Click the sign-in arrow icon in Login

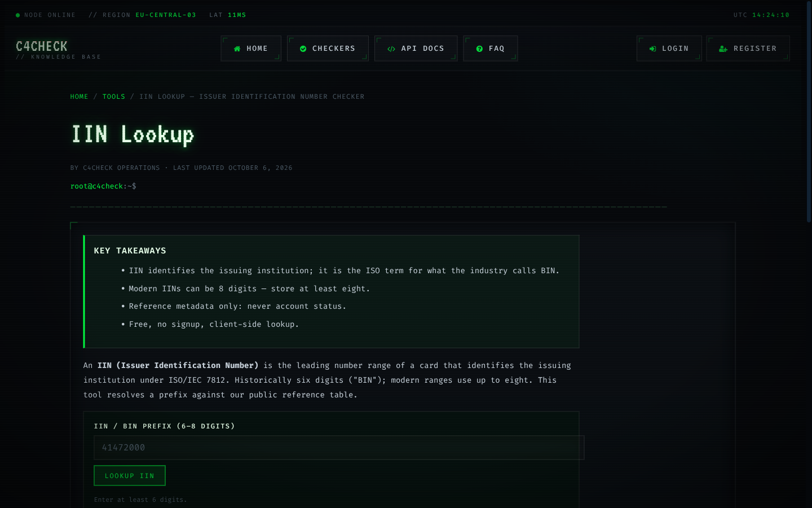[653, 49]
